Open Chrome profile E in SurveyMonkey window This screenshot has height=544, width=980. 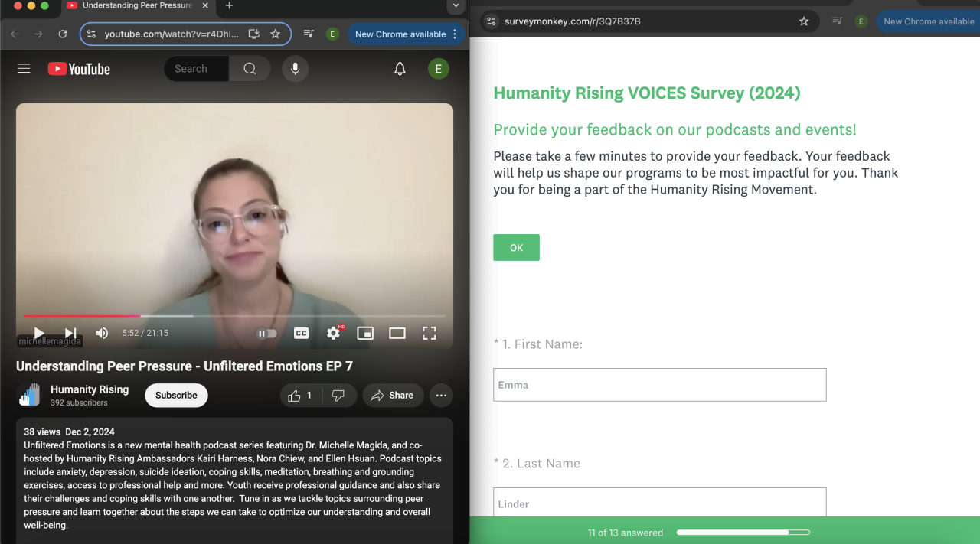point(861,21)
